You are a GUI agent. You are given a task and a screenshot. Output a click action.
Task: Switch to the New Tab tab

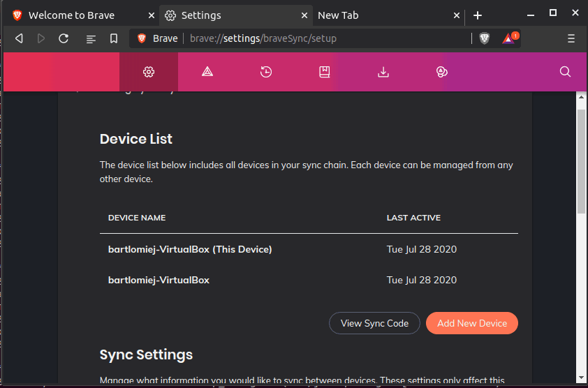(377, 15)
